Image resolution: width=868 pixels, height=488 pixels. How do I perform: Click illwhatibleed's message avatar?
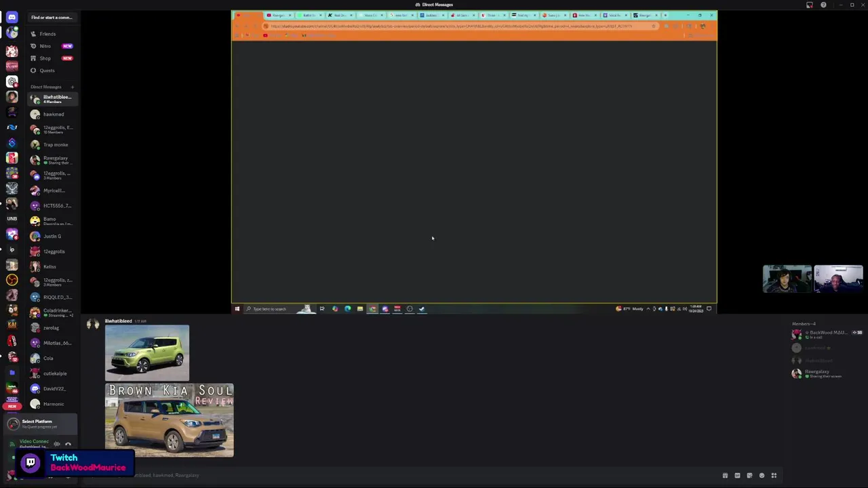[93, 325]
